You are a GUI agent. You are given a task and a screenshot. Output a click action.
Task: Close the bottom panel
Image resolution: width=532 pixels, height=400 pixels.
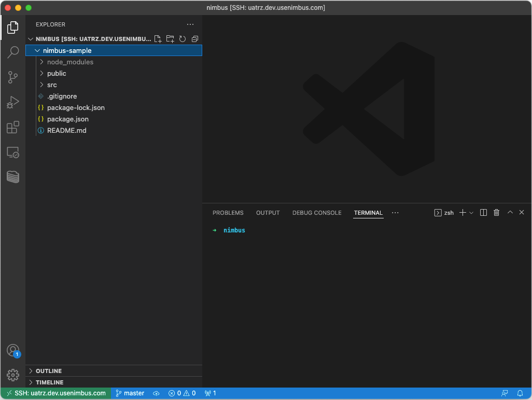(x=522, y=212)
